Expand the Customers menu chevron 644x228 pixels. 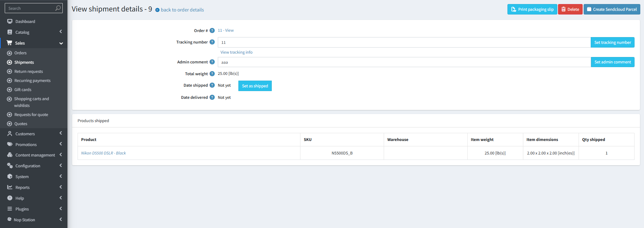[61, 133]
